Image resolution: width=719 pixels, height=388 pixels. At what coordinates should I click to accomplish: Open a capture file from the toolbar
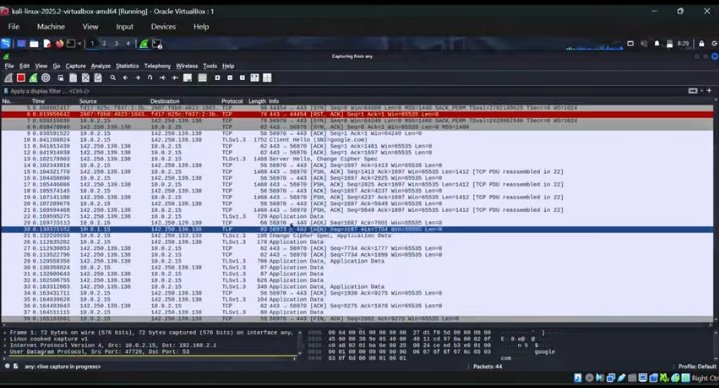pos(61,78)
